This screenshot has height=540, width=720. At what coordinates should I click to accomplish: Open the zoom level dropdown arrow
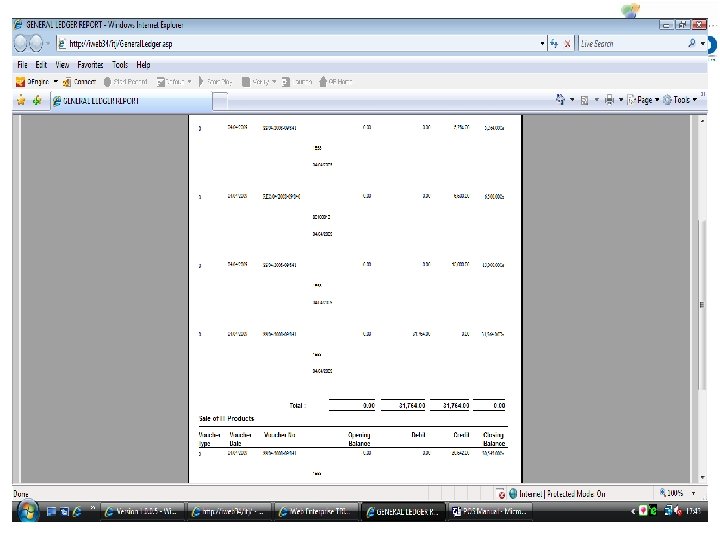(693, 494)
